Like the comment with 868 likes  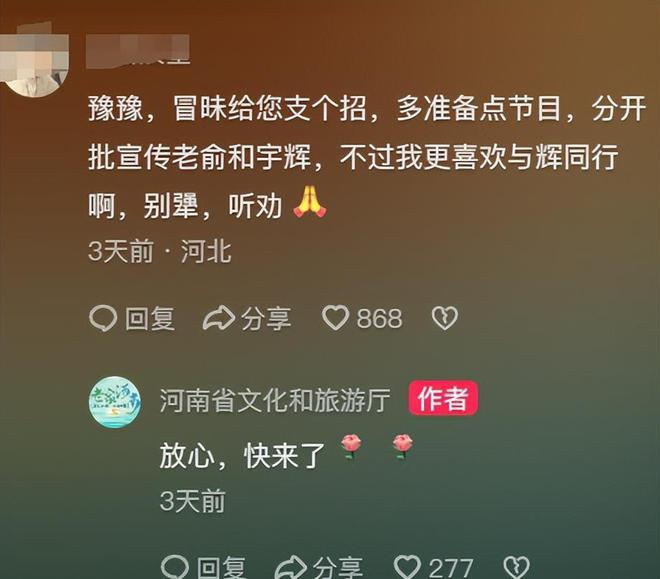coord(335,318)
